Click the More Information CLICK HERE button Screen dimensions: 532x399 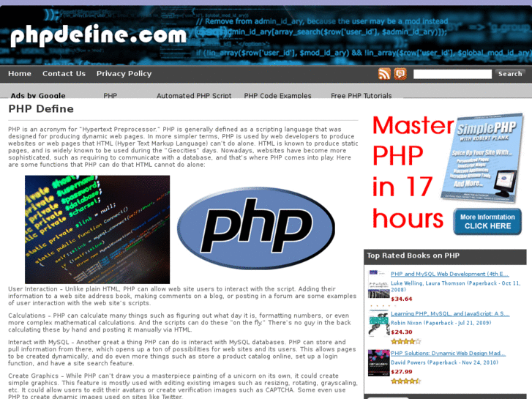(487, 221)
